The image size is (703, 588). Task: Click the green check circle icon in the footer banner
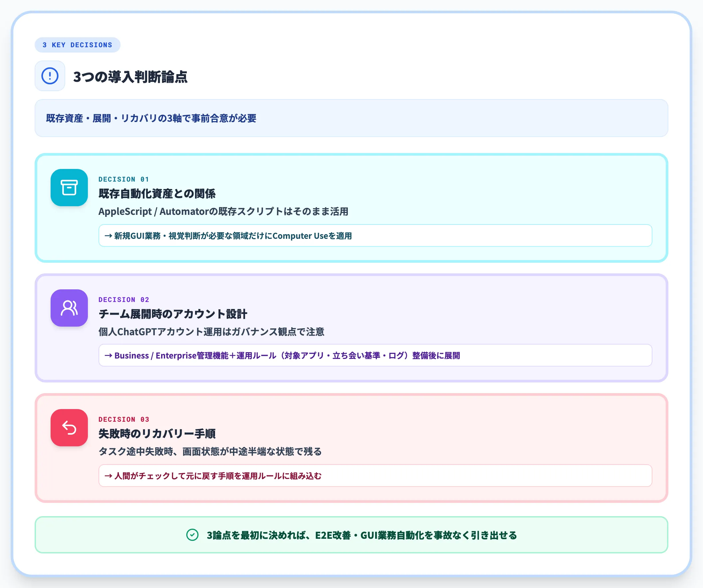pos(192,535)
